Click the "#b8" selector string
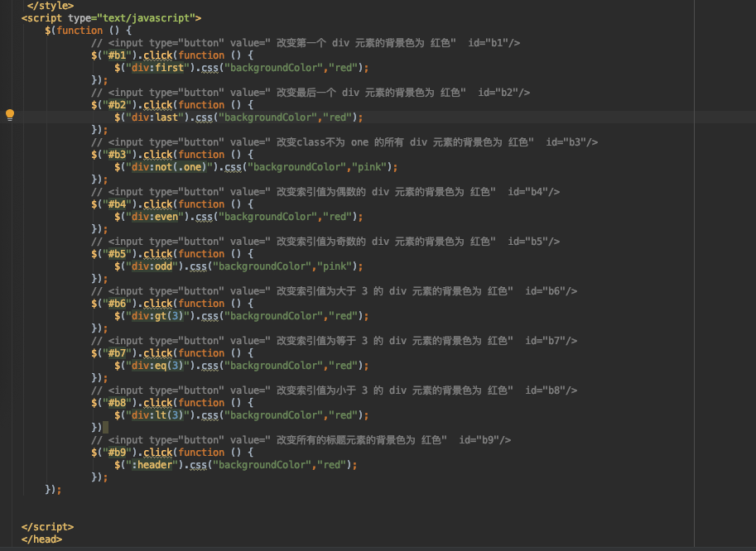Image resolution: width=756 pixels, height=551 pixels. click(117, 403)
